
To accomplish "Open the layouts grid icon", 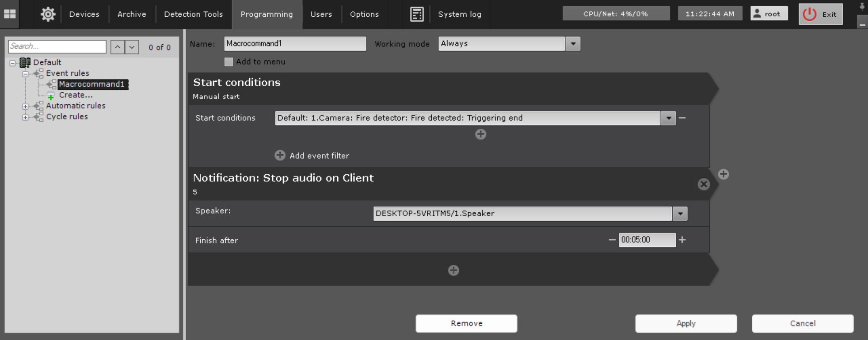I will pyautogui.click(x=9, y=14).
